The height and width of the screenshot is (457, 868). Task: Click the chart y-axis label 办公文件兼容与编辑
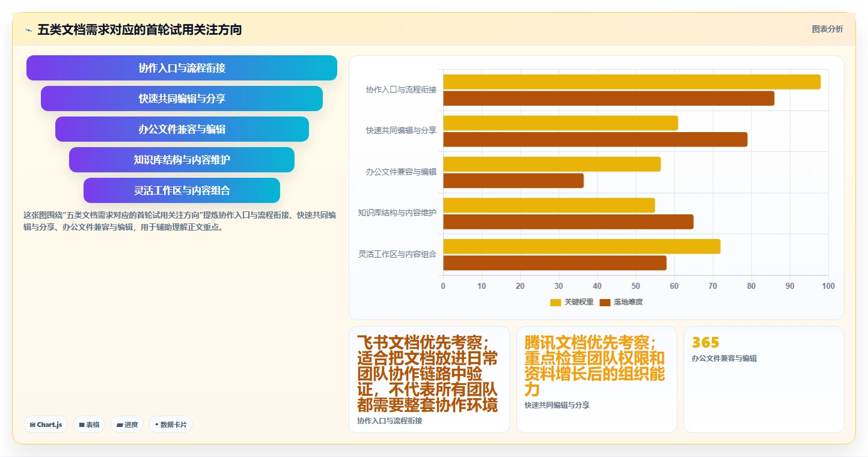coord(401,172)
